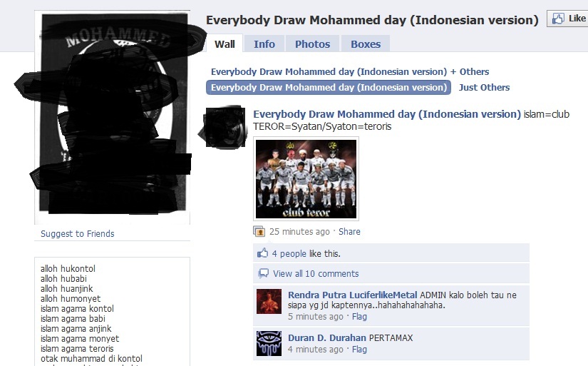Image resolution: width=588 pixels, height=366 pixels.
Task: Switch to the Wall tab
Action: pos(225,44)
